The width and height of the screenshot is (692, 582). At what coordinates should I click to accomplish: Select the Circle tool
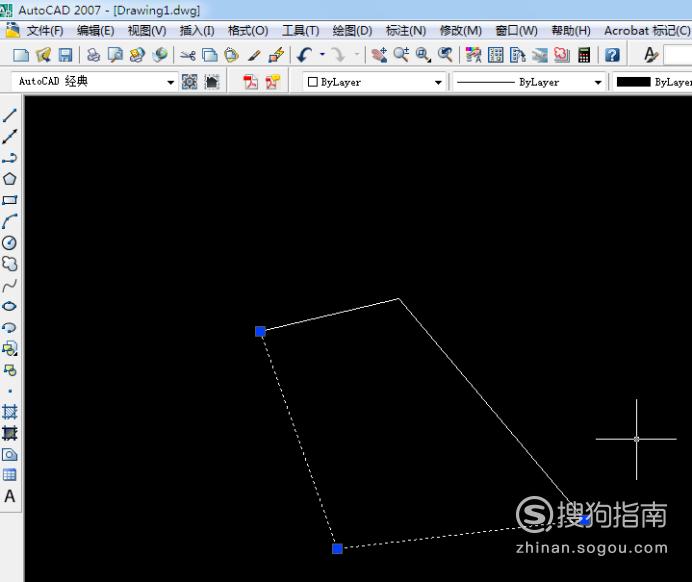point(9,242)
